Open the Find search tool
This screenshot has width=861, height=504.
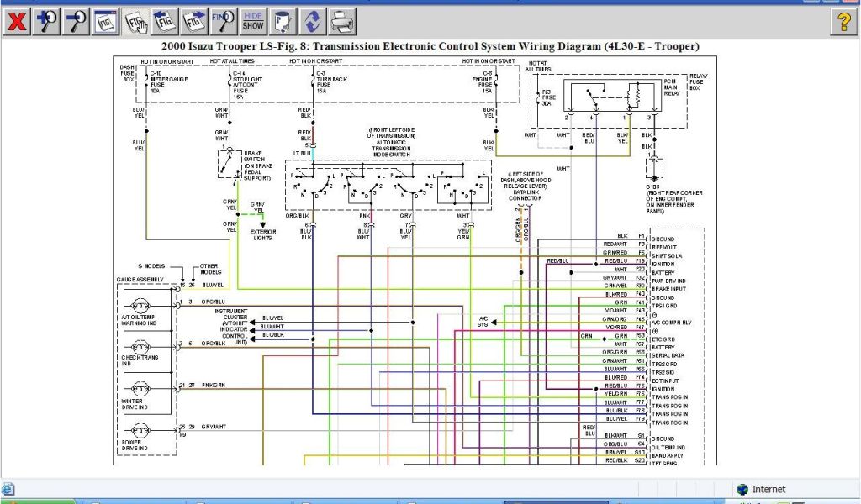tap(224, 21)
